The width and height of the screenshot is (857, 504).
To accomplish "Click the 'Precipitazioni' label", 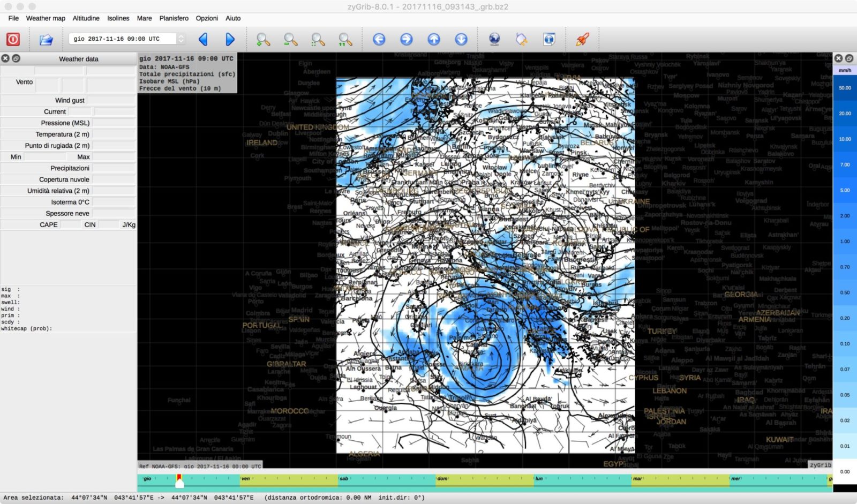I will (70, 168).
